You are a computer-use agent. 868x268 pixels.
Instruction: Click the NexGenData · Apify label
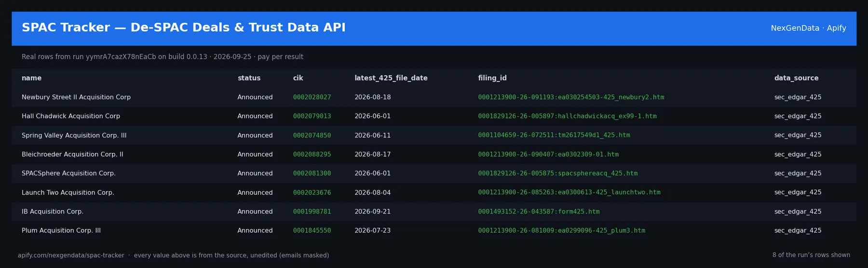(808, 28)
